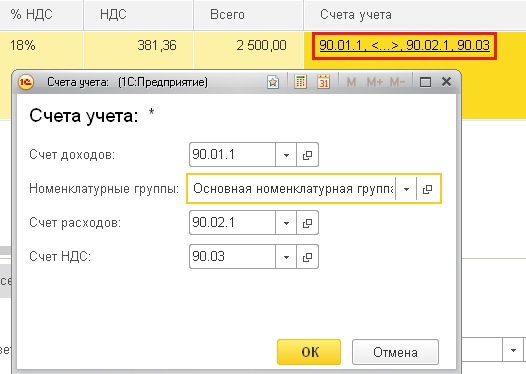Click the Счета учета column header
Screen dimensions: 526x374
tap(415, 15)
